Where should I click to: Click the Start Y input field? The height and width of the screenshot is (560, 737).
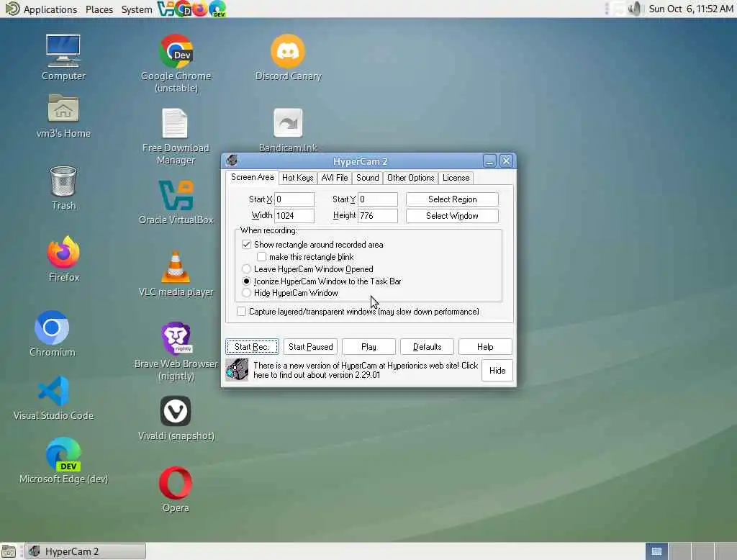click(x=378, y=199)
